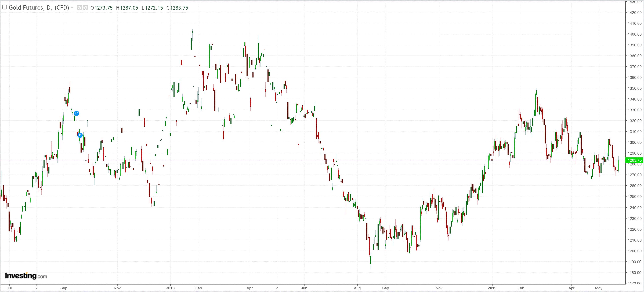Open the Gold Futures symbol dropdown arrow
The image size is (644, 292).
[x=72, y=8]
